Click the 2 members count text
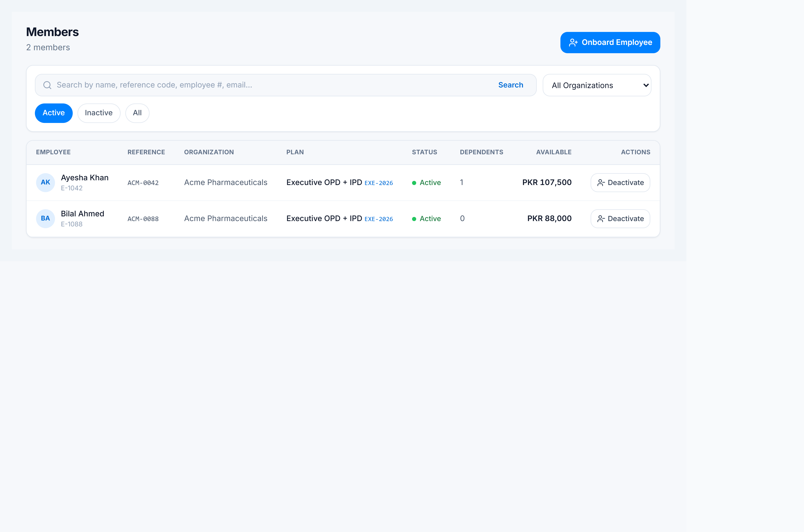 point(48,47)
